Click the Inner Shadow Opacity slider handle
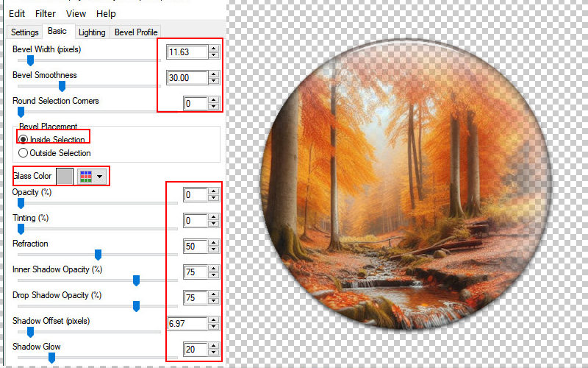The image size is (588, 368). (x=137, y=280)
